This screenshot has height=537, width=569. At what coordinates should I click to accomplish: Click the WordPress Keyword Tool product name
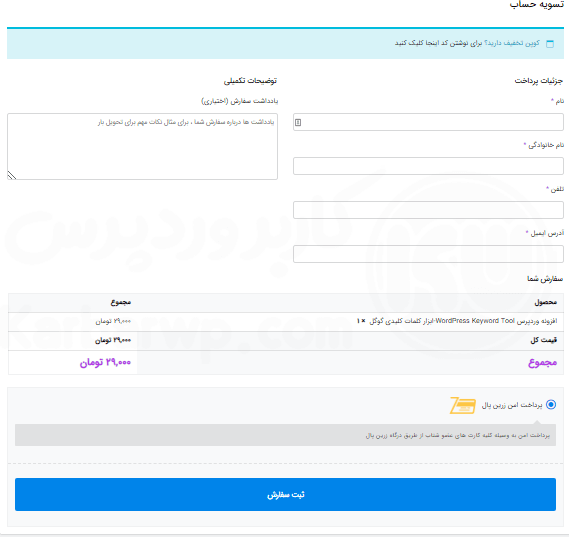tap(463, 321)
